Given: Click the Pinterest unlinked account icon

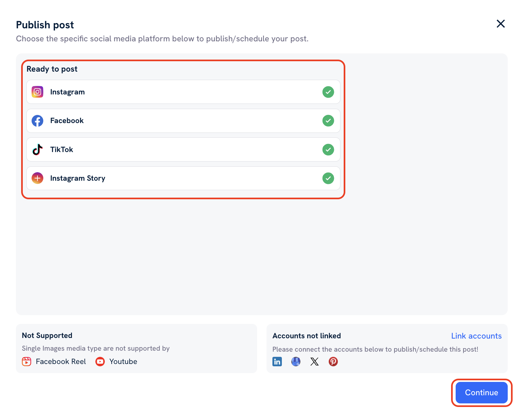Looking at the screenshot, I should coord(333,362).
